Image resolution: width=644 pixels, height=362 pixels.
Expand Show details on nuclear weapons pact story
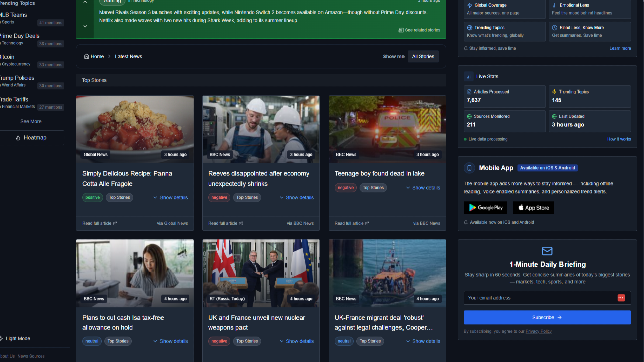tap(297, 341)
